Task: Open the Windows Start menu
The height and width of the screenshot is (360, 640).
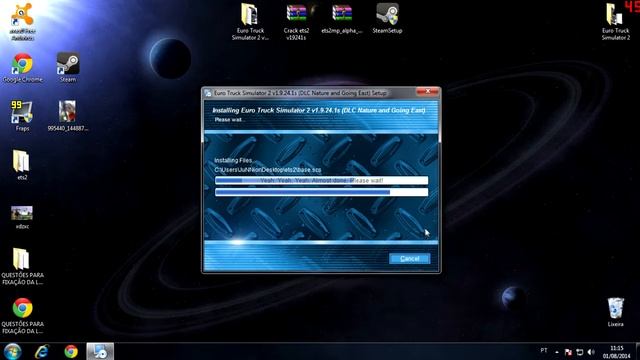Action: pos(12,351)
